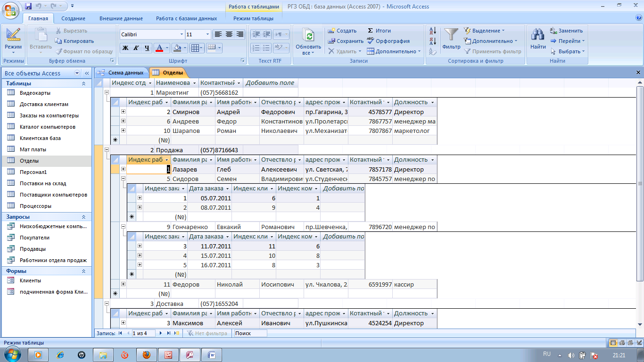Open the Windows Start menu
The height and width of the screenshot is (362, 644).
tap(11, 354)
